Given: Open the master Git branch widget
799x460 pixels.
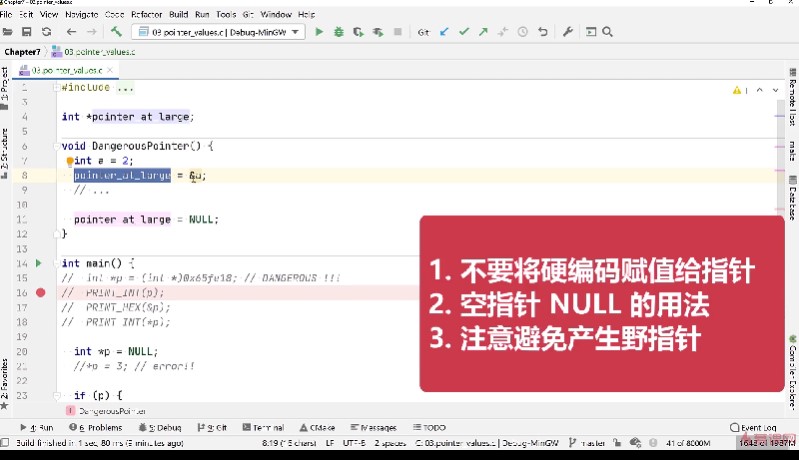Looking at the screenshot, I should (x=587, y=443).
